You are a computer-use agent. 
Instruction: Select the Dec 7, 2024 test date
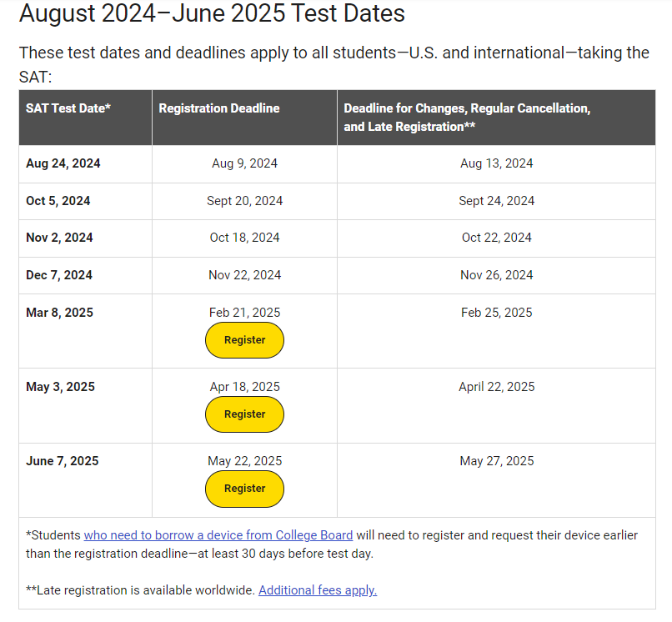click(x=59, y=275)
